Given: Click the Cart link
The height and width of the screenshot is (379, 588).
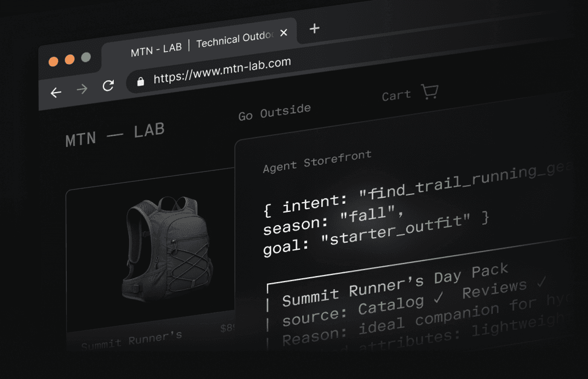Looking at the screenshot, I should [396, 95].
